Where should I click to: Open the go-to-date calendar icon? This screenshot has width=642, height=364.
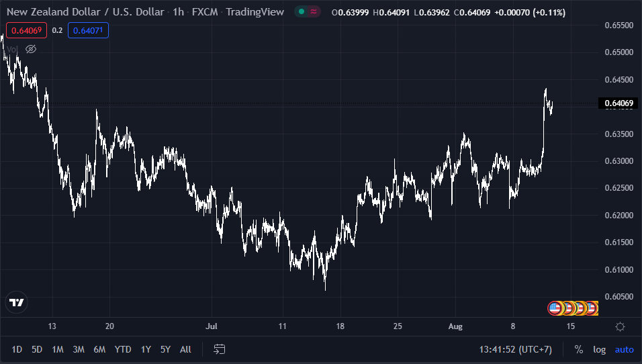point(220,349)
